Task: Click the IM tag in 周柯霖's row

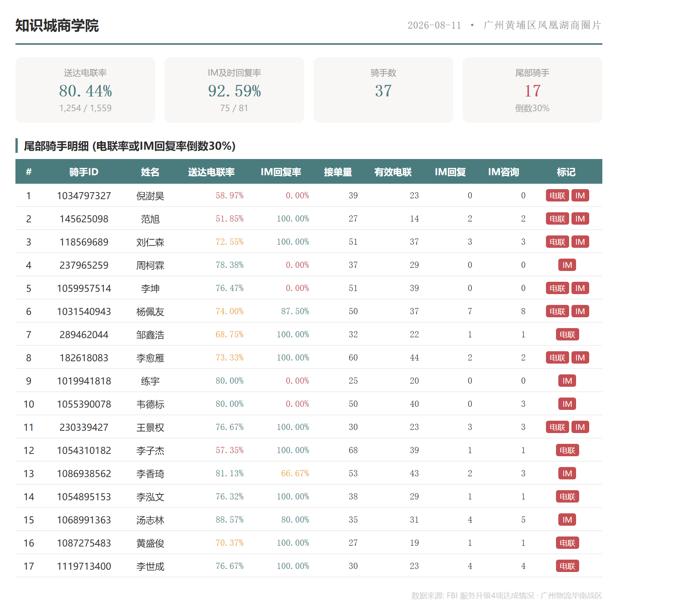Action: click(x=567, y=265)
